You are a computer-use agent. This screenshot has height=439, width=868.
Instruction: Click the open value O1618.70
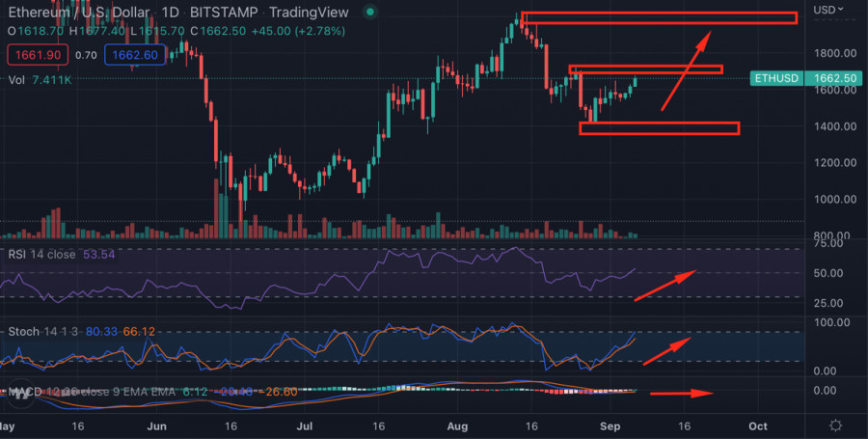tap(36, 31)
